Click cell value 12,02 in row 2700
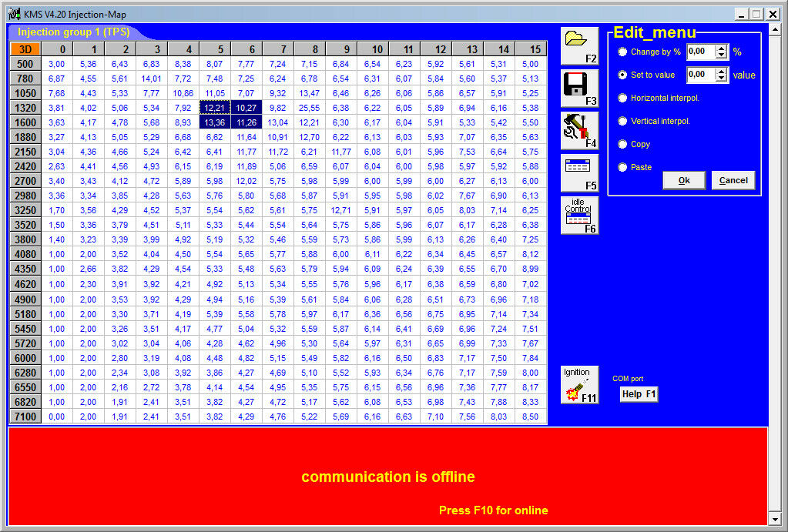 click(246, 181)
